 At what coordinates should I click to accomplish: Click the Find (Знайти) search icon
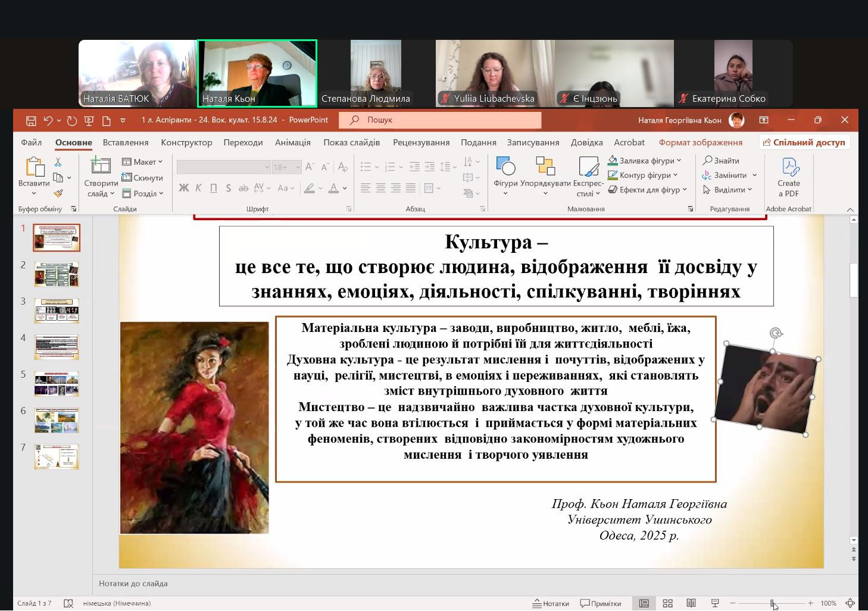pyautogui.click(x=708, y=161)
